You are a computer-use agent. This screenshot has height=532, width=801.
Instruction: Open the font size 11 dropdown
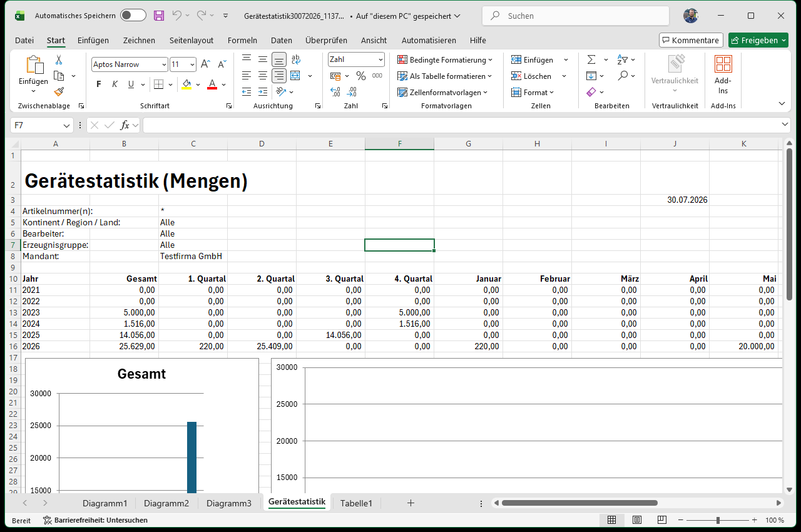tap(192, 64)
